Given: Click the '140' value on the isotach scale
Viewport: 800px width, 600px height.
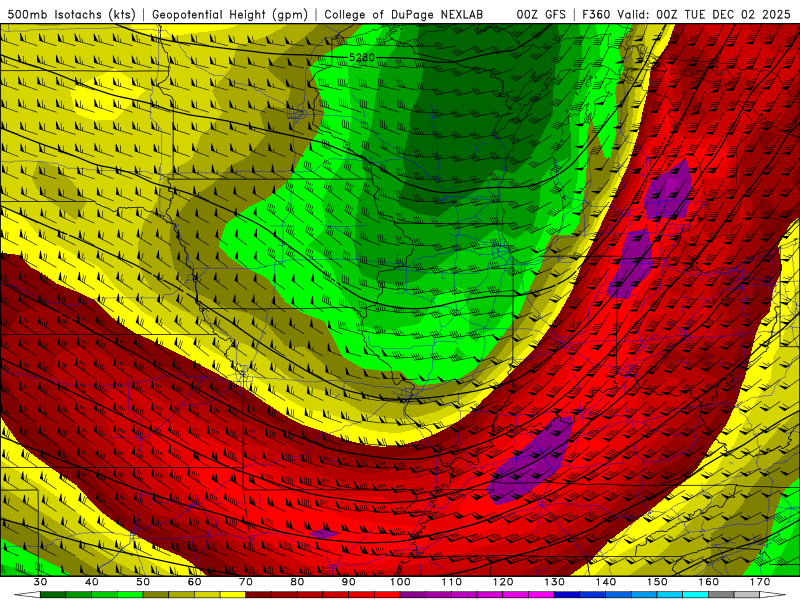Looking at the screenshot, I should pos(606,582).
